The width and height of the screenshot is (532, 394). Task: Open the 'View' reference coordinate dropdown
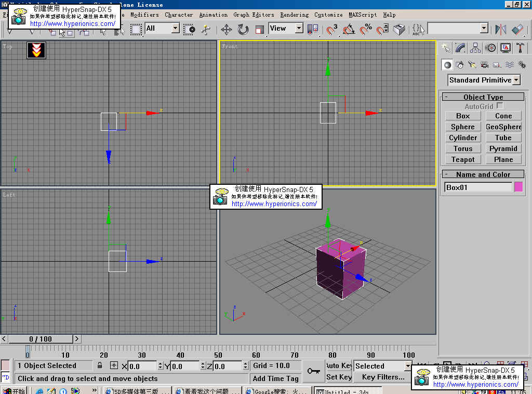tap(299, 28)
